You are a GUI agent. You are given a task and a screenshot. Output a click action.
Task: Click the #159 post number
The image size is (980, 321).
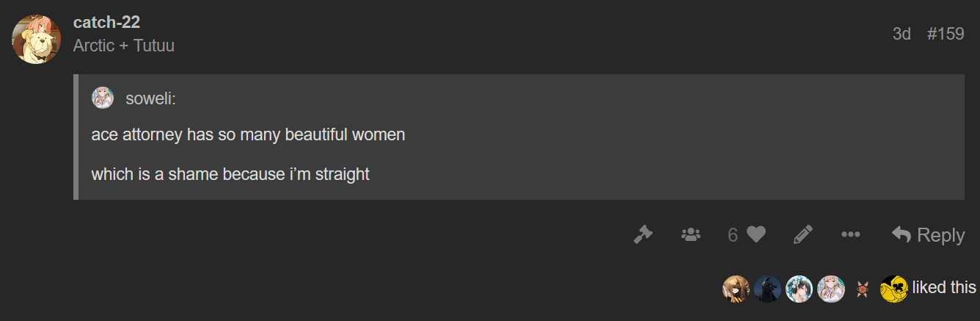(946, 34)
